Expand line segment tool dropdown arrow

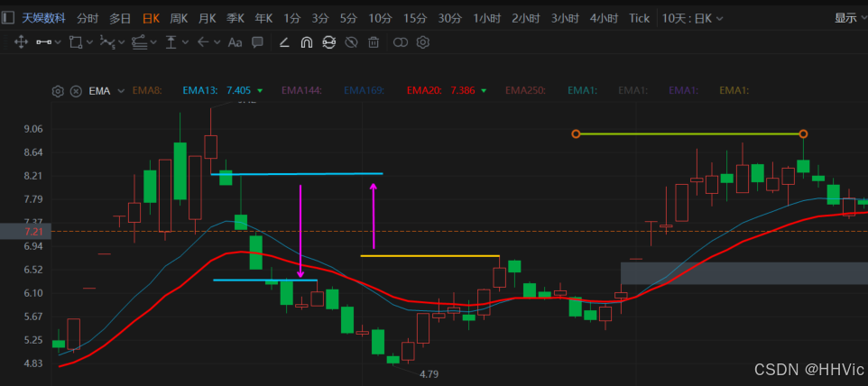point(58,42)
